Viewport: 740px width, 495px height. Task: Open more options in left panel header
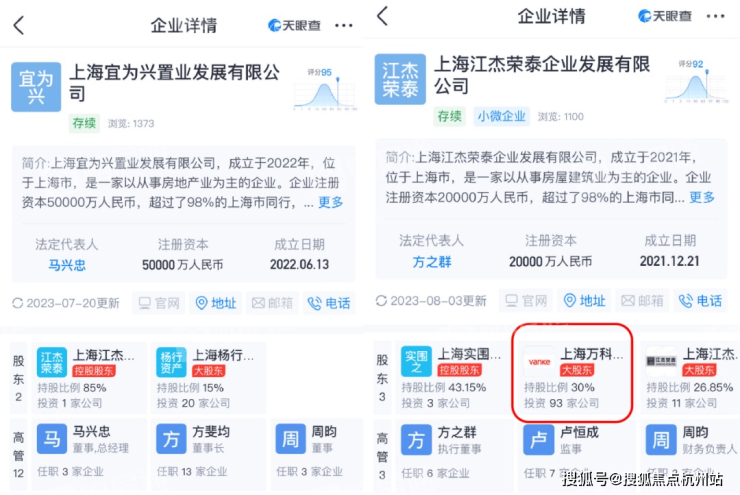click(344, 25)
